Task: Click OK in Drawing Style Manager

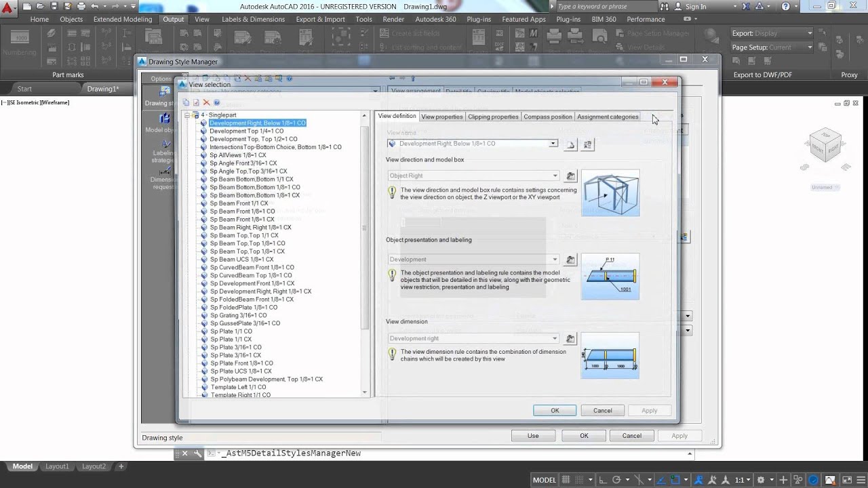Action: tap(584, 436)
